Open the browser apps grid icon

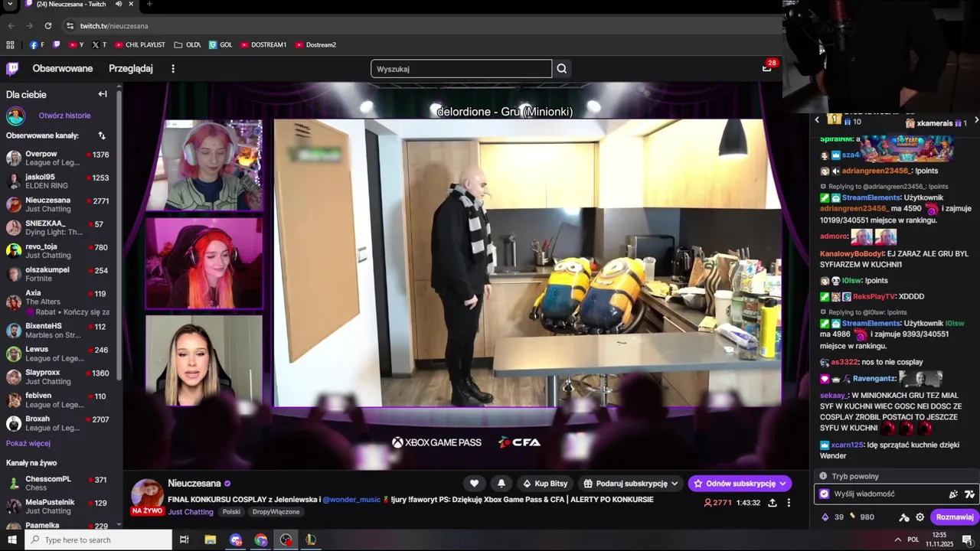[10, 45]
